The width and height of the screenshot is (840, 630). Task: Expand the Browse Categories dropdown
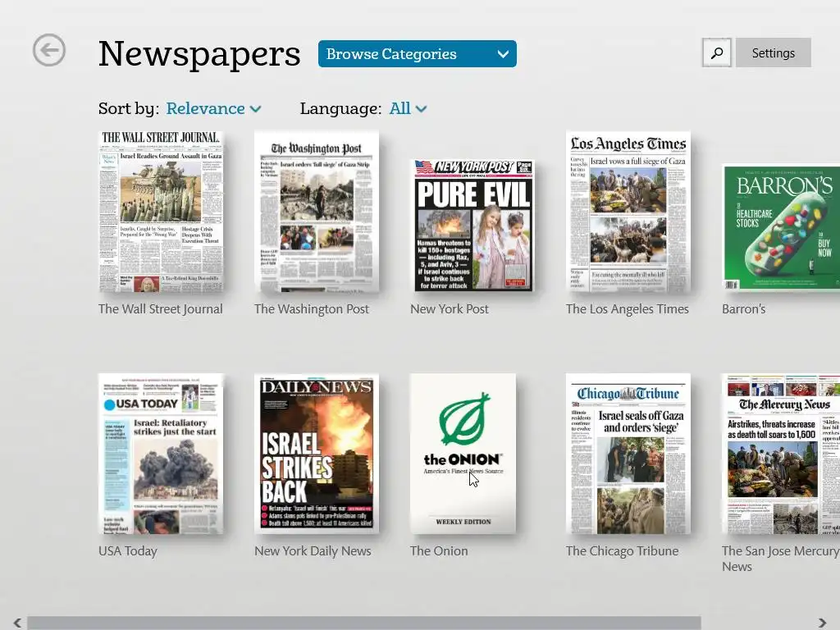coord(418,53)
